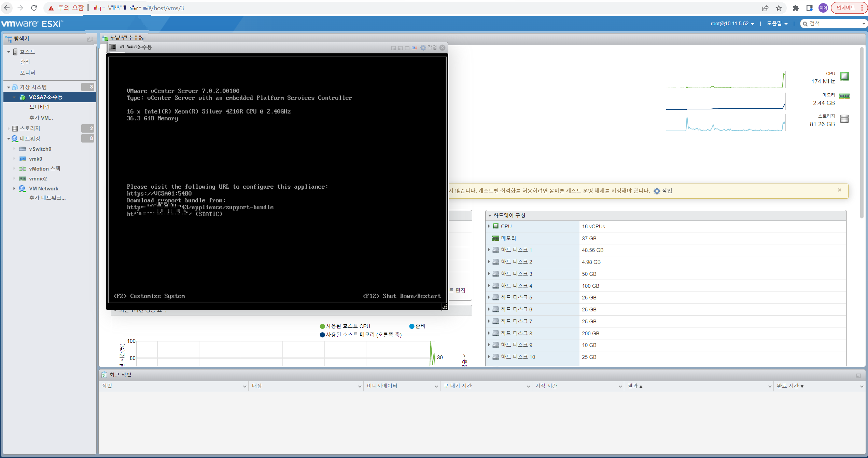
Task: Open 모니터 under 호스트
Action: click(28, 72)
